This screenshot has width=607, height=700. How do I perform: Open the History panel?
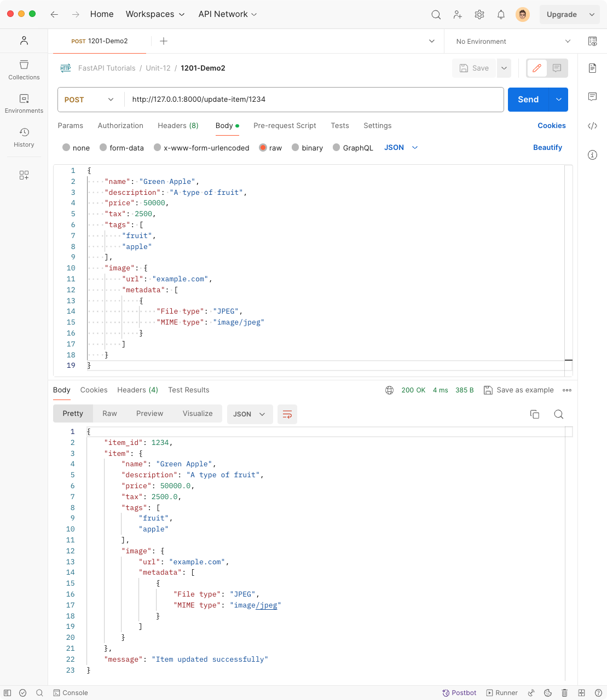(24, 137)
